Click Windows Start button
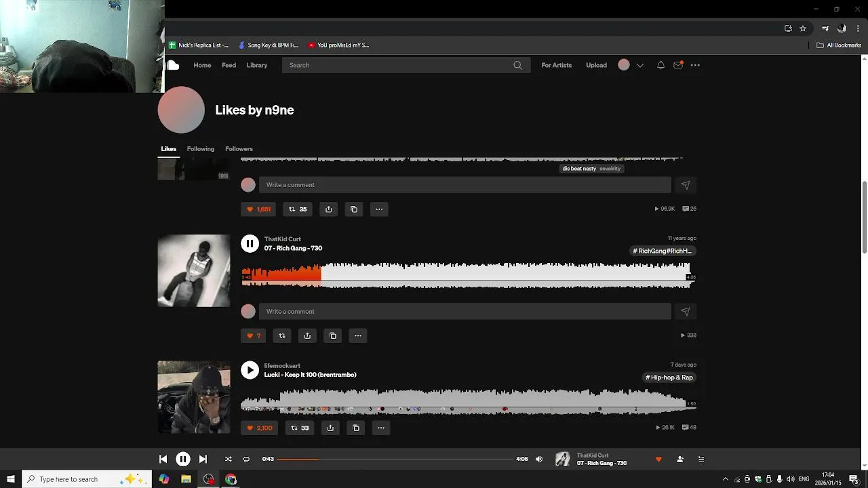Viewport: 868px width, 488px height. (x=10, y=479)
